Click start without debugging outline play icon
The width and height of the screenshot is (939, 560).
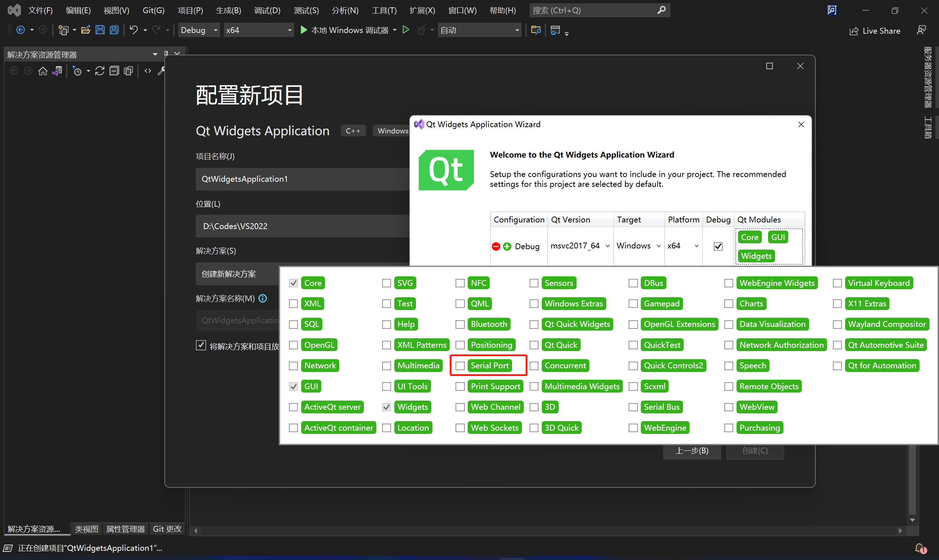(406, 30)
